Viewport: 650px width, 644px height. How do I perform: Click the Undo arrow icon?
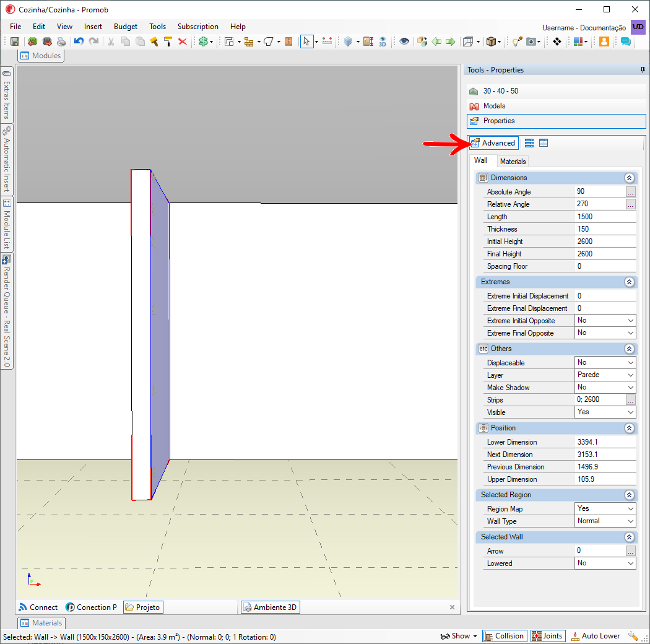(79, 41)
